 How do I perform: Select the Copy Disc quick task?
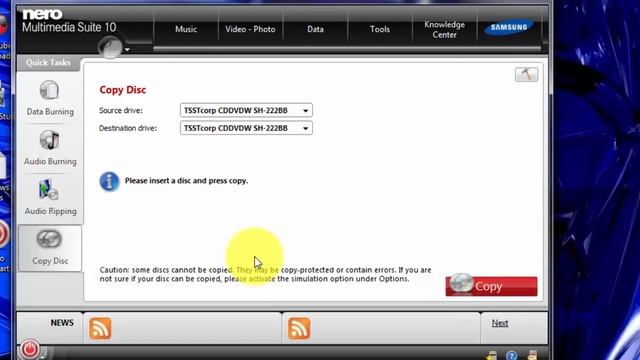pyautogui.click(x=50, y=248)
